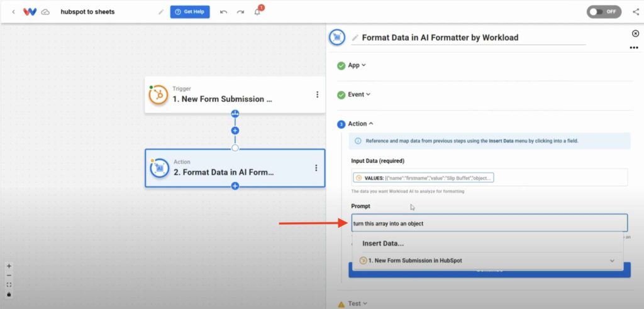The width and height of the screenshot is (644, 309).
Task: Click the Test section warning icon
Action: (341, 304)
